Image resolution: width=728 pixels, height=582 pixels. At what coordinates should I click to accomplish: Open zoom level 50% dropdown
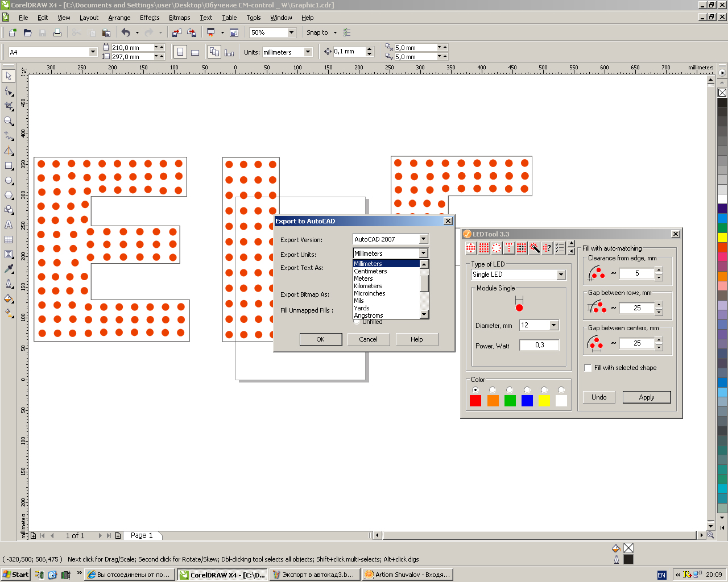[292, 32]
